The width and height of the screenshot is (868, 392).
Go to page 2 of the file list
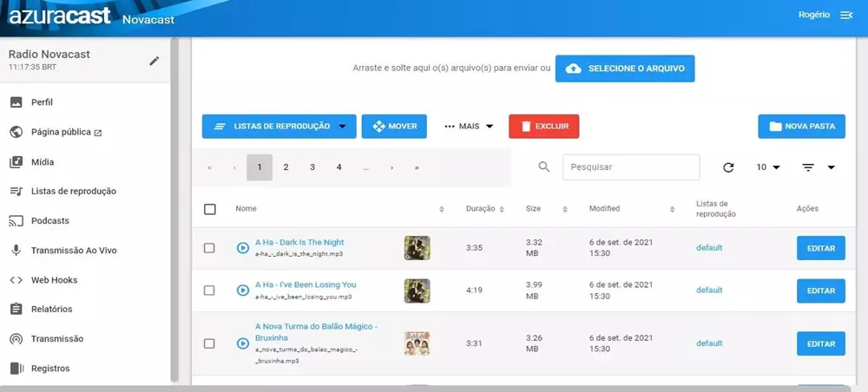coord(286,167)
